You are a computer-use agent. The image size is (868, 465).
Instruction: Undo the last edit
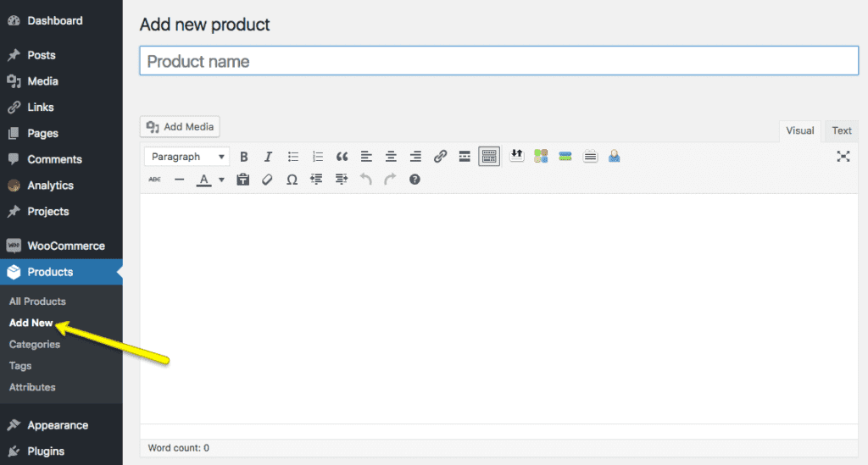pos(366,180)
